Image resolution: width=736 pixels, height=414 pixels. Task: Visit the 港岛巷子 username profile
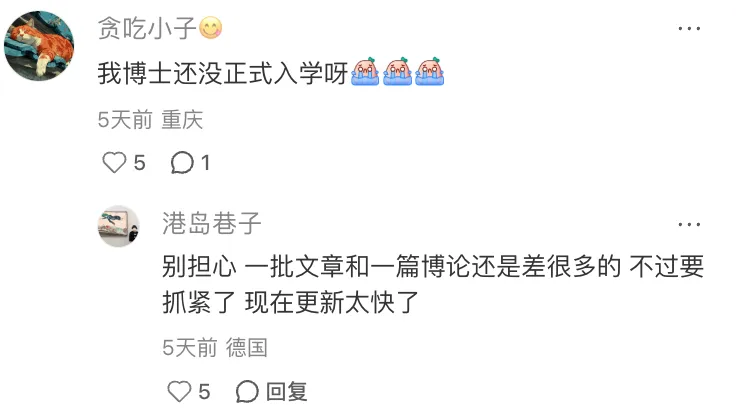(x=212, y=223)
